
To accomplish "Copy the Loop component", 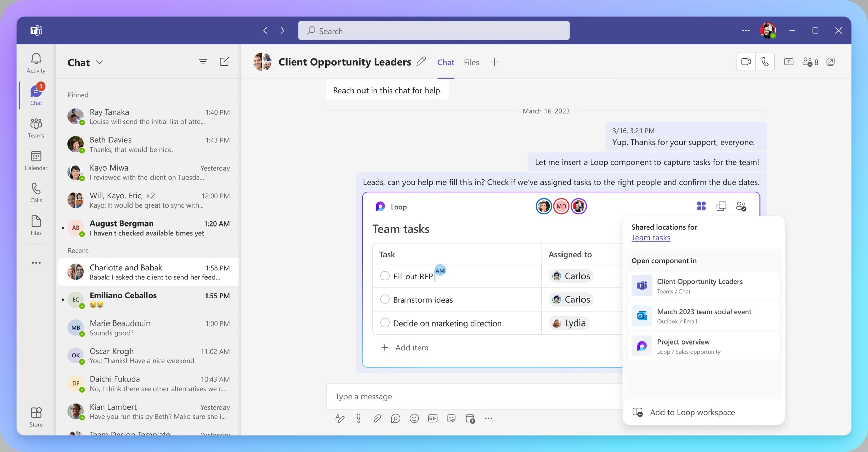I will tap(721, 206).
